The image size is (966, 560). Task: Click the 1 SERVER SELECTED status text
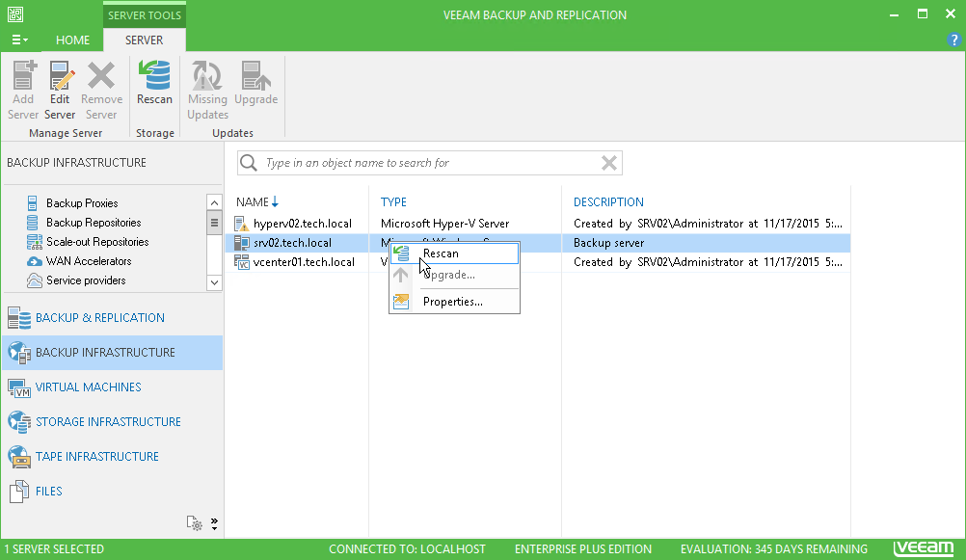(54, 548)
